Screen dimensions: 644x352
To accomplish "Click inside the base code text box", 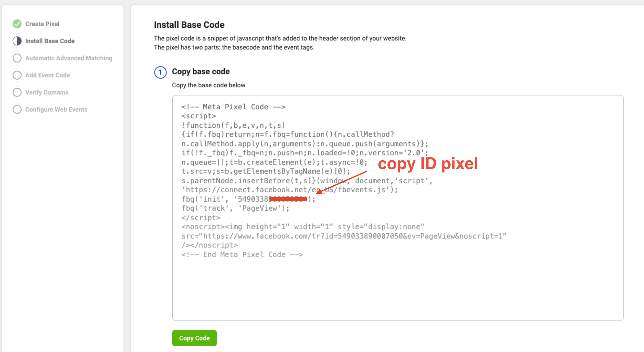I will (x=398, y=208).
